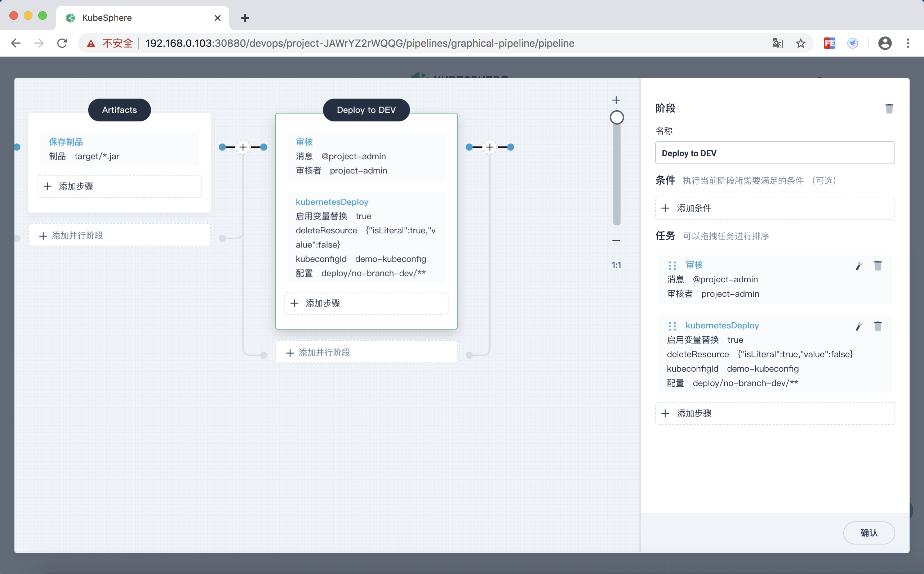Edit the kubernetesDeploy task with wrench icon
The width and height of the screenshot is (924, 574).
(859, 326)
